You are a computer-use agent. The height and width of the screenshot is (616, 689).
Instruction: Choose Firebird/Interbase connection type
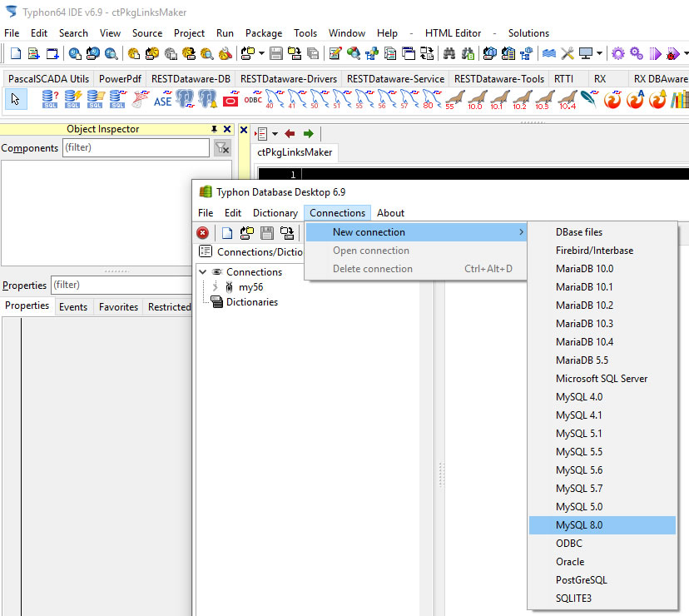click(x=602, y=251)
